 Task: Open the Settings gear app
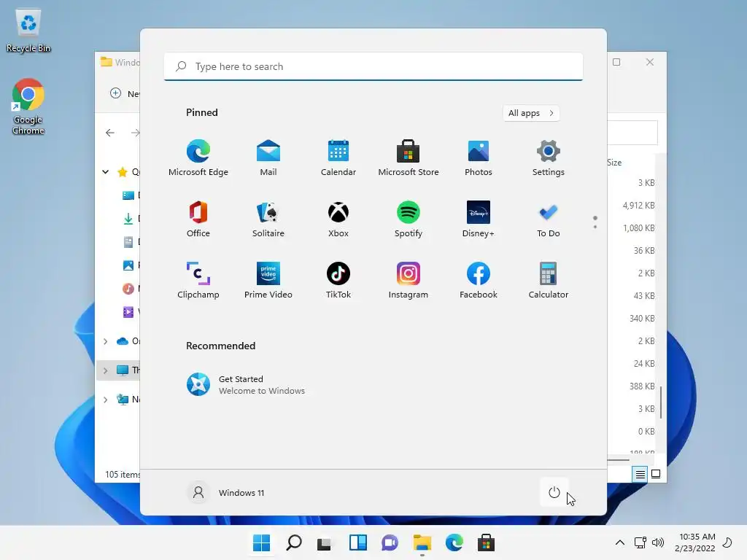point(549,158)
